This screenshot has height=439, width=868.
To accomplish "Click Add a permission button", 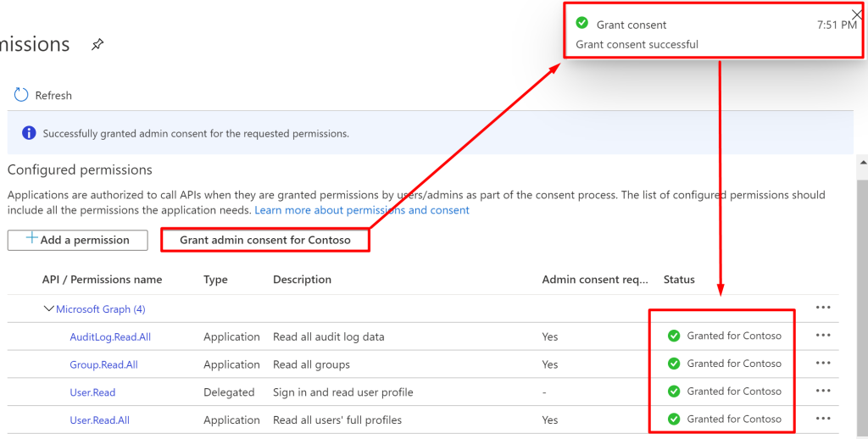I will click(x=77, y=240).
